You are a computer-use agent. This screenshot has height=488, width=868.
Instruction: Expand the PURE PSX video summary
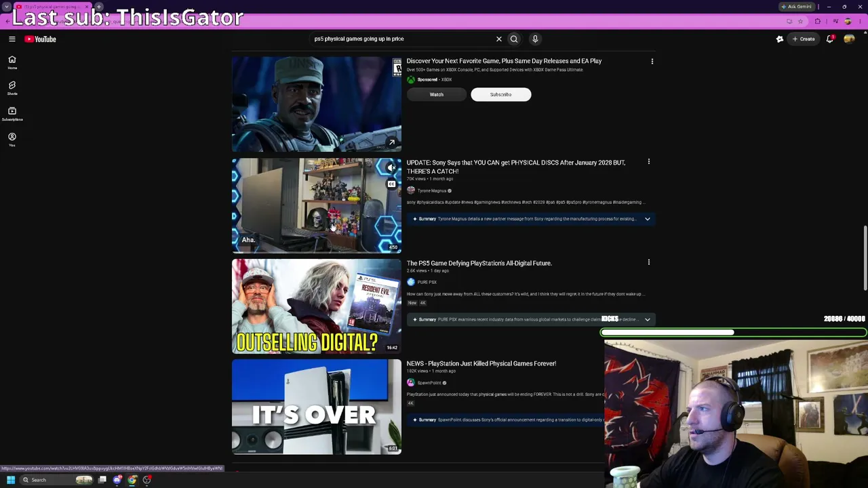tap(648, 319)
